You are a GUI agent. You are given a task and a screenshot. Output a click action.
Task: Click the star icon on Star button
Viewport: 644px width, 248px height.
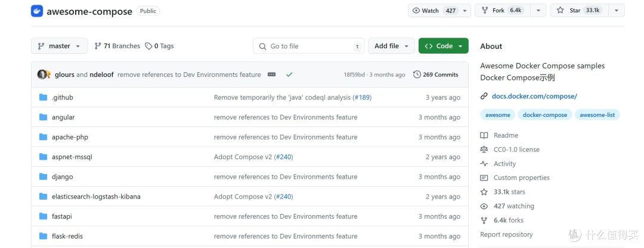coord(560,11)
